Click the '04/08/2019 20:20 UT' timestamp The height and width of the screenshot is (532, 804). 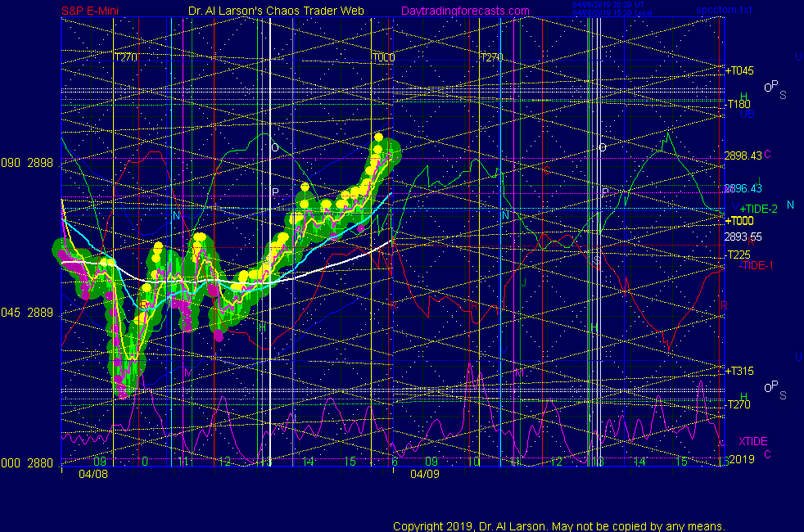pyautogui.click(x=608, y=5)
